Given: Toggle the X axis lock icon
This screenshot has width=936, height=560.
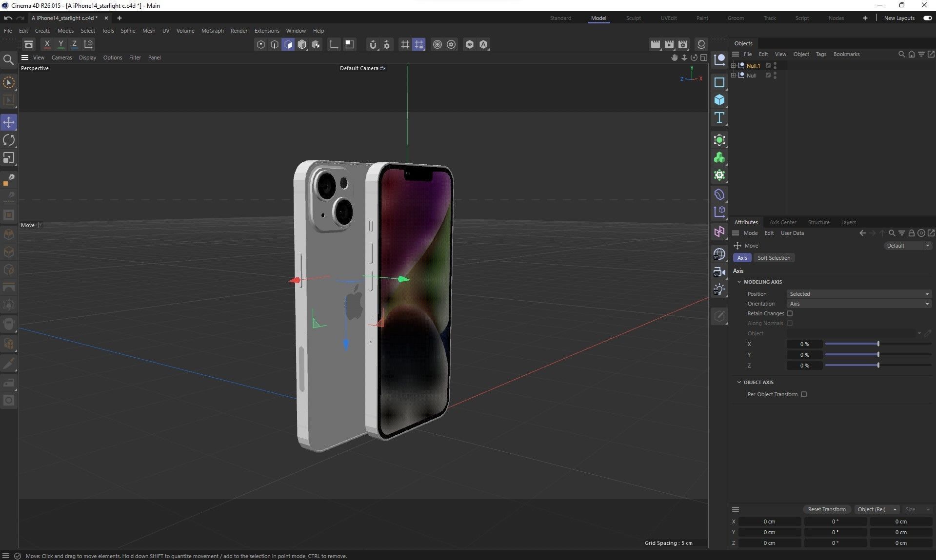Looking at the screenshot, I should pyautogui.click(x=47, y=44).
